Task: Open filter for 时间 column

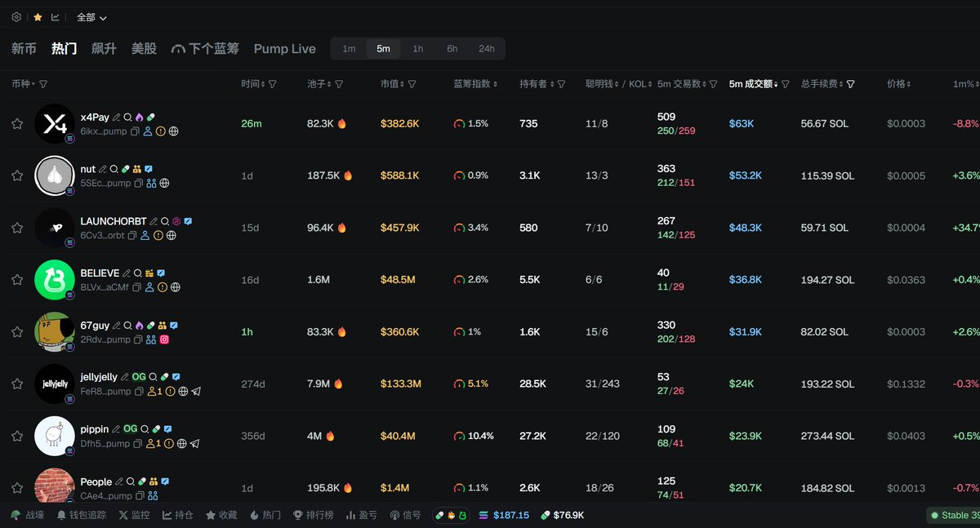Action: (x=273, y=84)
